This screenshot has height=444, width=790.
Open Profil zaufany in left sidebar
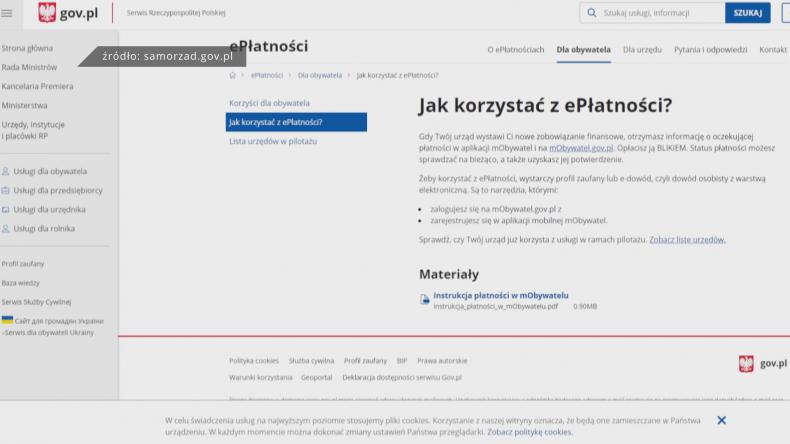pyautogui.click(x=23, y=264)
